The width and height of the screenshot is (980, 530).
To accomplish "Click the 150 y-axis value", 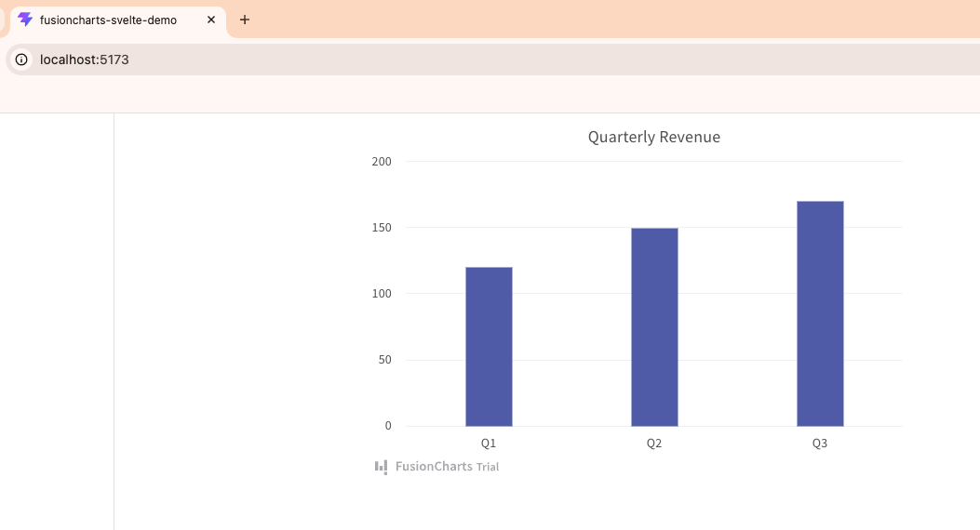I will (382, 228).
